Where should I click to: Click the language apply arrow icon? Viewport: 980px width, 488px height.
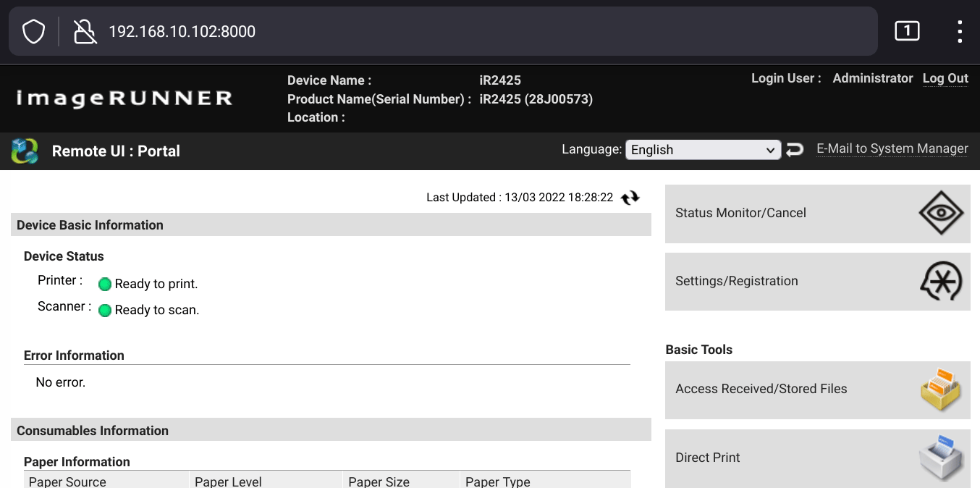(795, 150)
